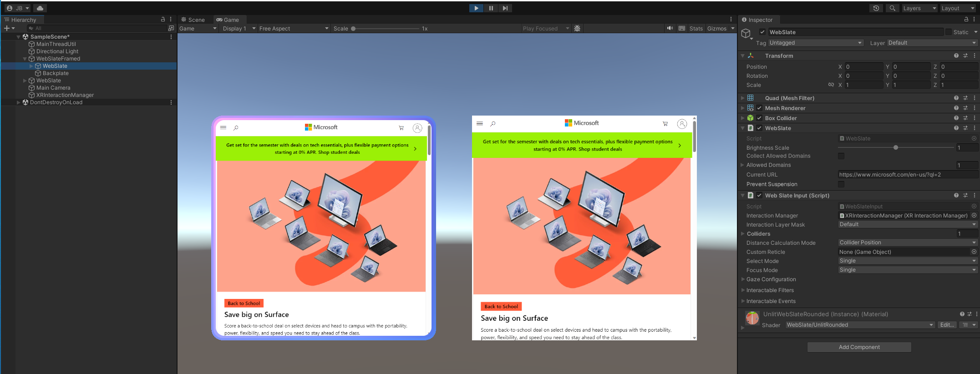Screen dimensions: 980x374
Task: Open the Layout dropdown
Action: (959, 8)
